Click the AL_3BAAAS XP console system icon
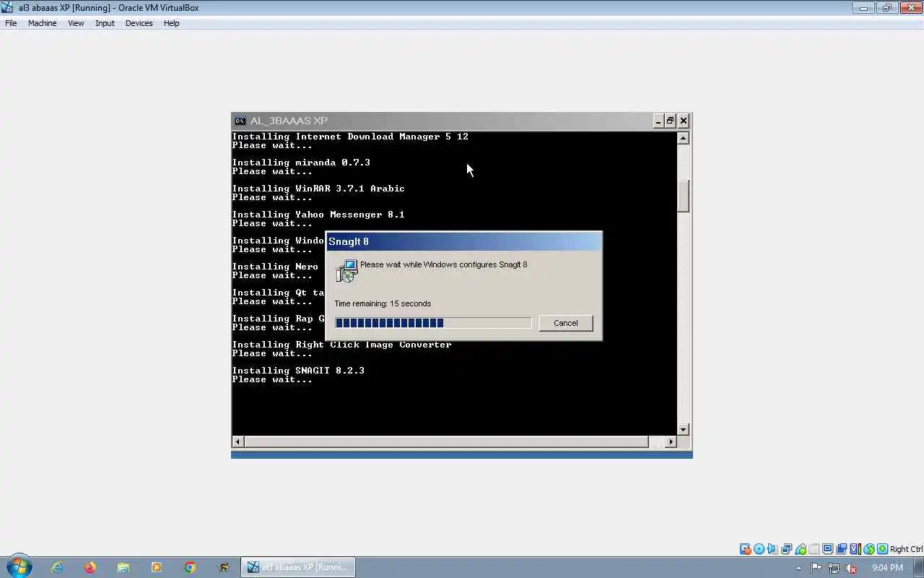The width and height of the screenshot is (924, 578). pos(240,121)
